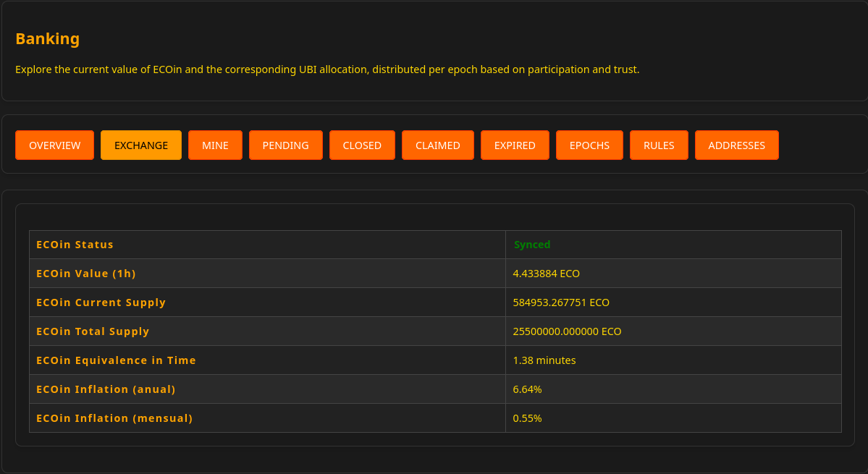Image resolution: width=868 pixels, height=474 pixels.
Task: Click the Banking page heading
Action: [48, 39]
